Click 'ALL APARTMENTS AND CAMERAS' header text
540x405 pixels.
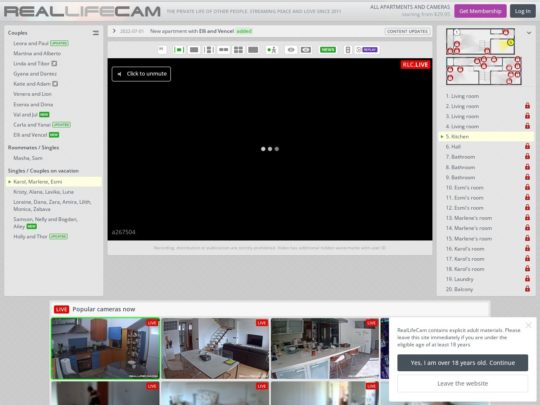(x=410, y=7)
